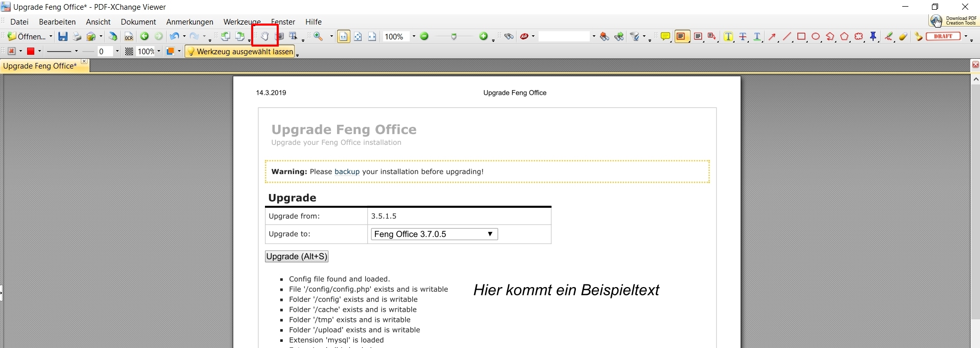Select the Strikeout Text tool
Viewport: 980px width, 348px height.
[743, 36]
